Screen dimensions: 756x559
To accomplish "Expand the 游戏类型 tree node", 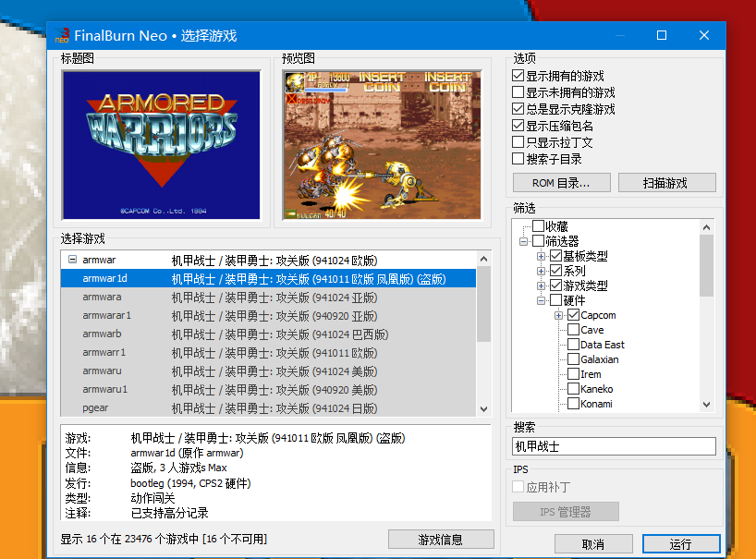I will tap(541, 286).
